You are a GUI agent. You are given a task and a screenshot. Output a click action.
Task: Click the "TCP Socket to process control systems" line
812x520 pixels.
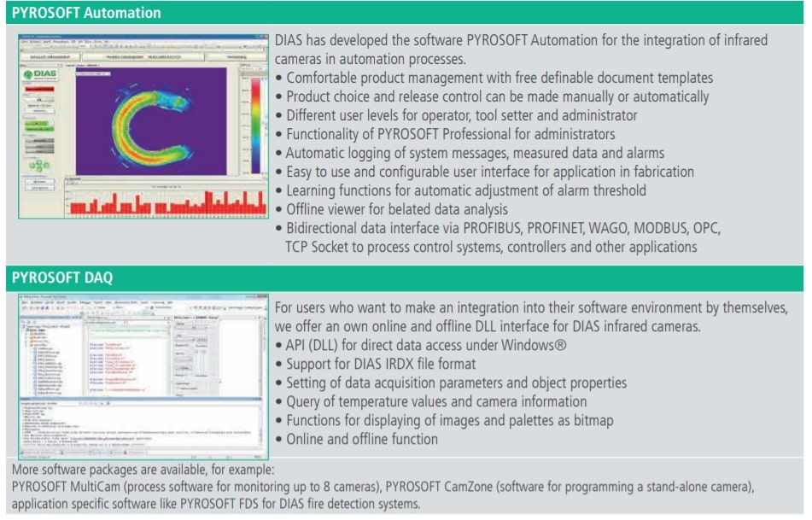491,247
